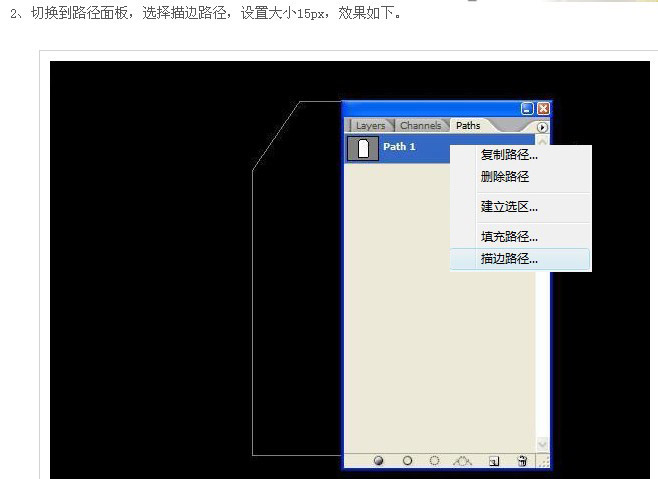Switch to the Channels tab

420,126
